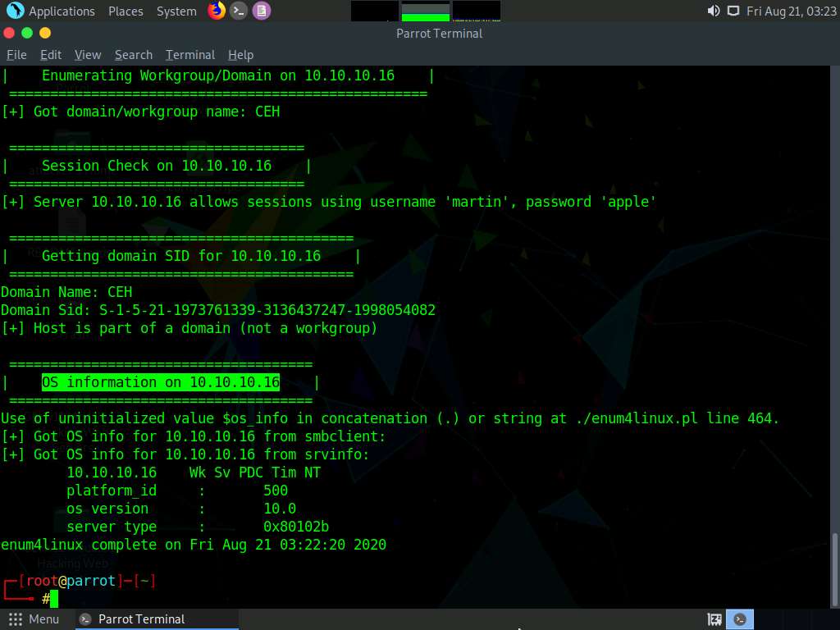Open the View menu
Screen dimensions: 840x630
tap(88, 55)
